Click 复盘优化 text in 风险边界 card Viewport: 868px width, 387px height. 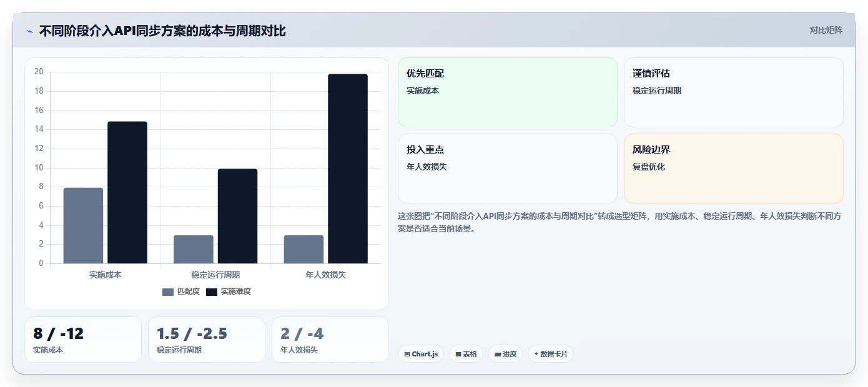click(x=649, y=167)
